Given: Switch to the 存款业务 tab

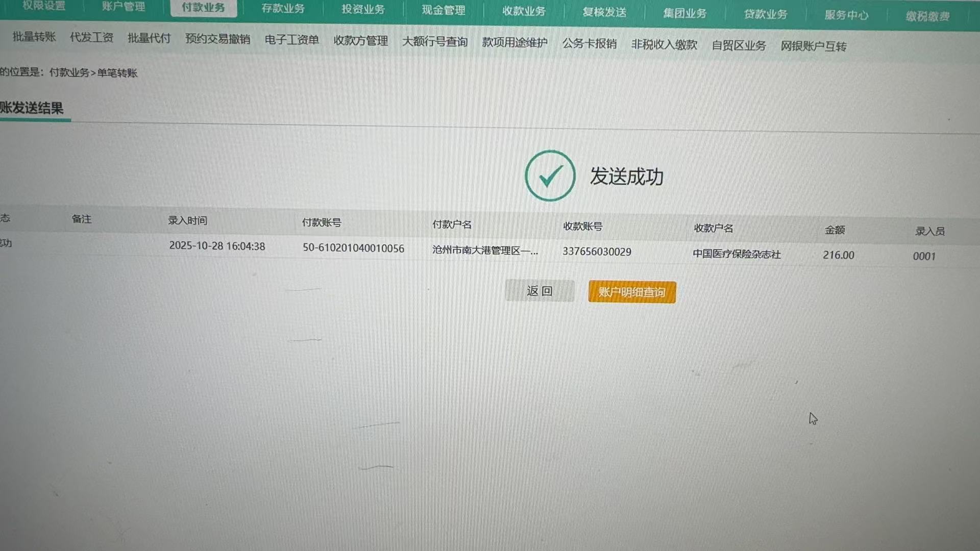Looking at the screenshot, I should coord(283,8).
